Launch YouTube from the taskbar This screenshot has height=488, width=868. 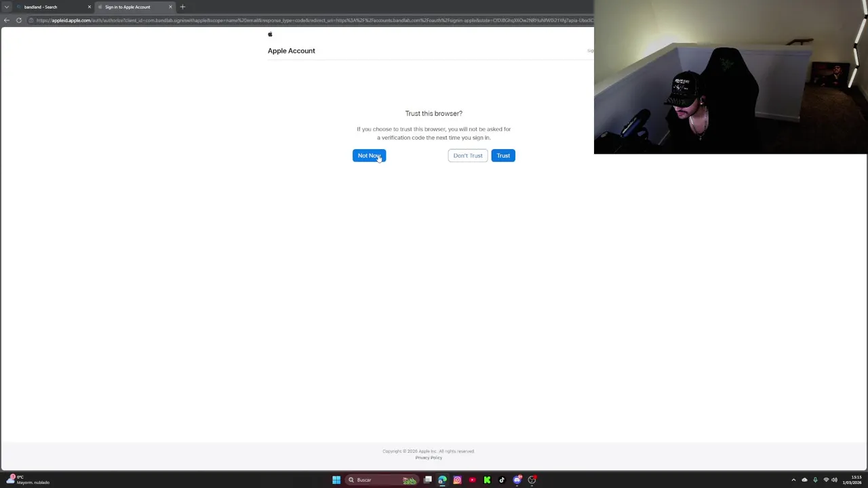point(472,480)
